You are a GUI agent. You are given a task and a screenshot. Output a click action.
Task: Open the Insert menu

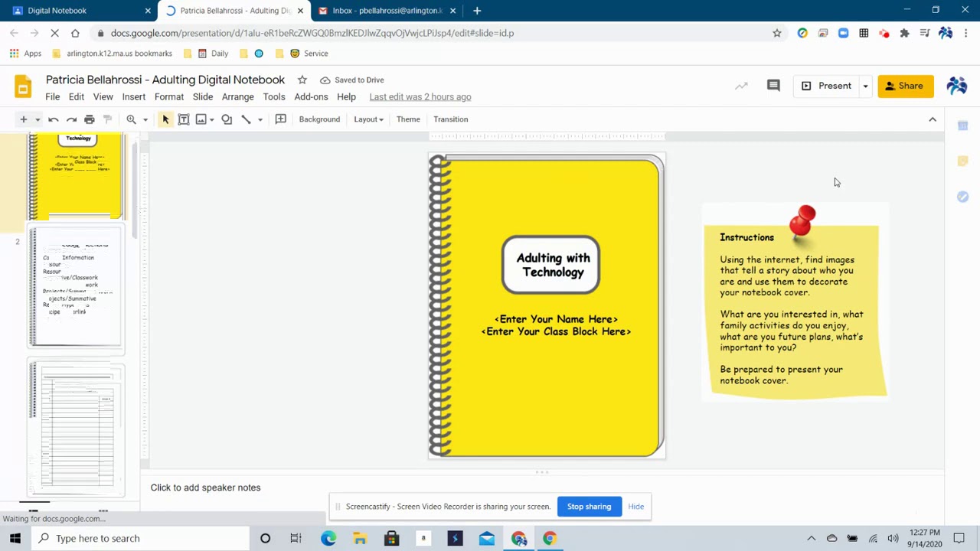pyautogui.click(x=133, y=97)
